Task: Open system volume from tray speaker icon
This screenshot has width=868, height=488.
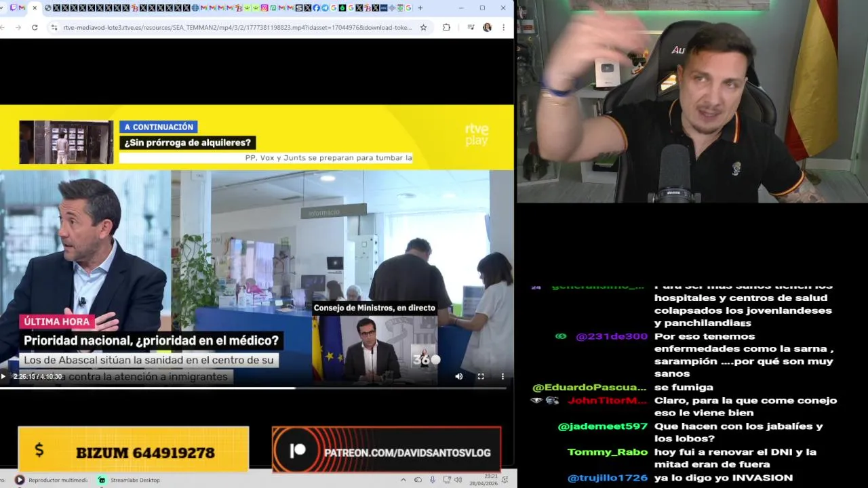Action: tap(458, 480)
